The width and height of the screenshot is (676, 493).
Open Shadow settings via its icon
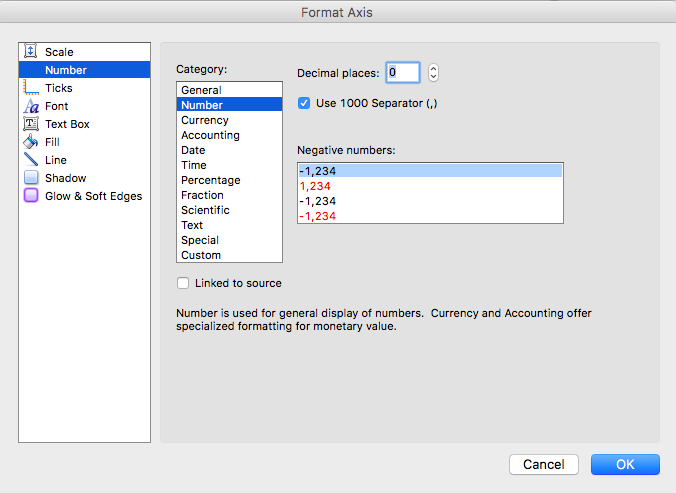[30, 178]
